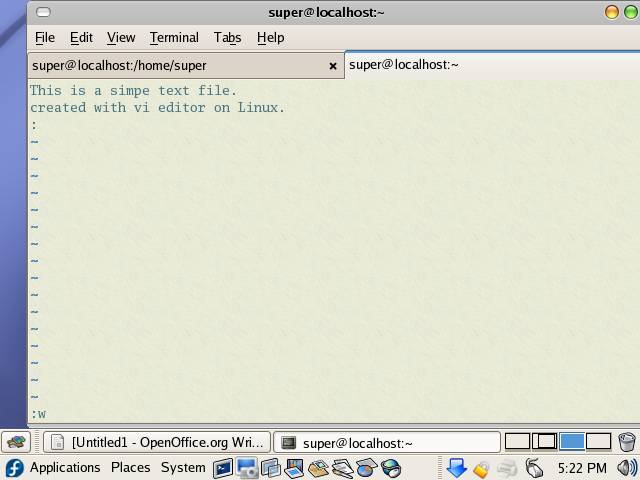Switch to the super@localhost:/home/super tab

click(x=120, y=65)
